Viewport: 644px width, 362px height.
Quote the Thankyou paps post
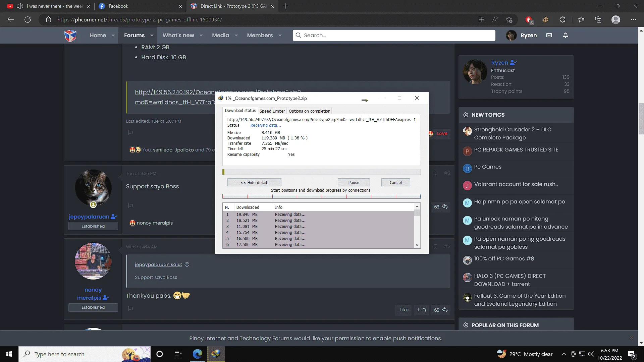(x=436, y=310)
